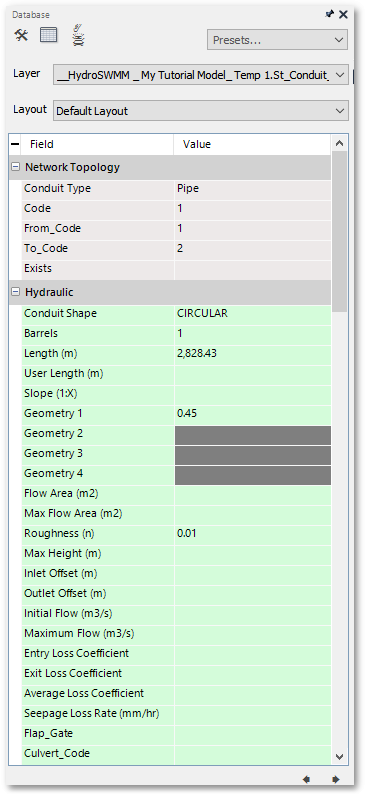366x797 pixels.
Task: Select the From_Code value cell
Action: [253, 229]
